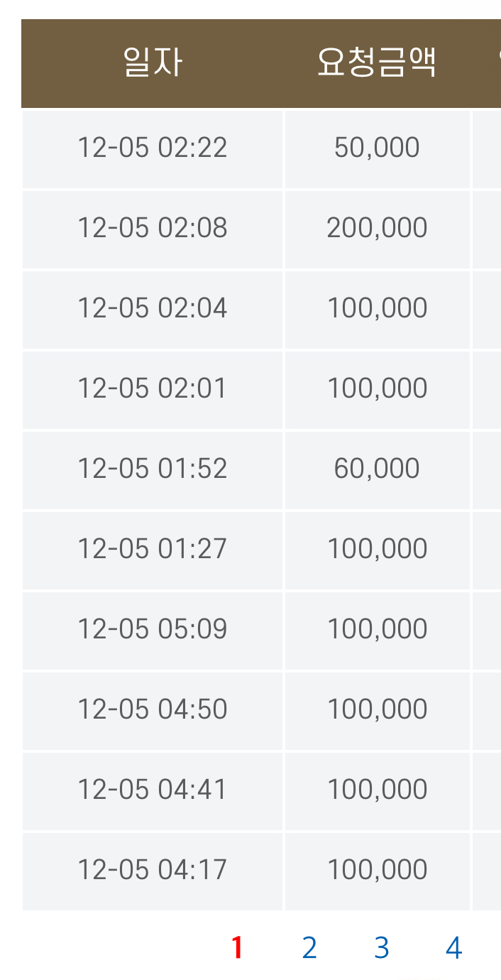Select the 12-05 01:52 date cell
Image resolution: width=501 pixels, height=980 pixels.
click(153, 469)
